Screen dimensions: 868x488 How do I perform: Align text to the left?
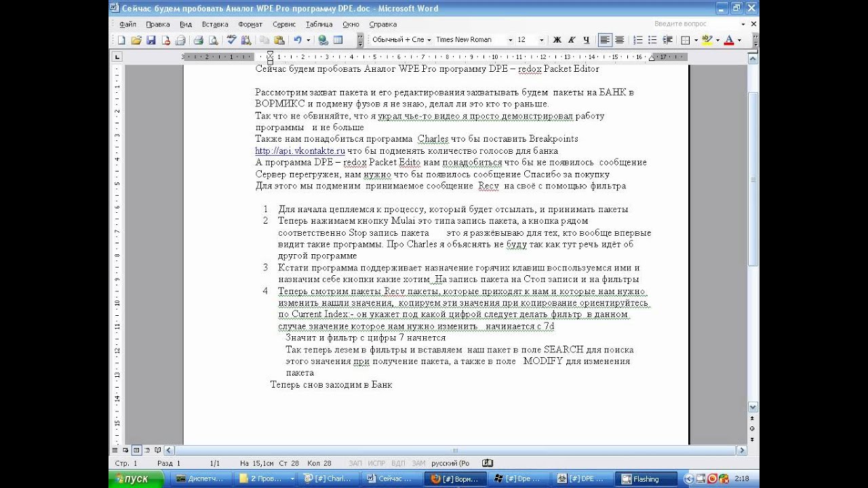pyautogui.click(x=605, y=40)
